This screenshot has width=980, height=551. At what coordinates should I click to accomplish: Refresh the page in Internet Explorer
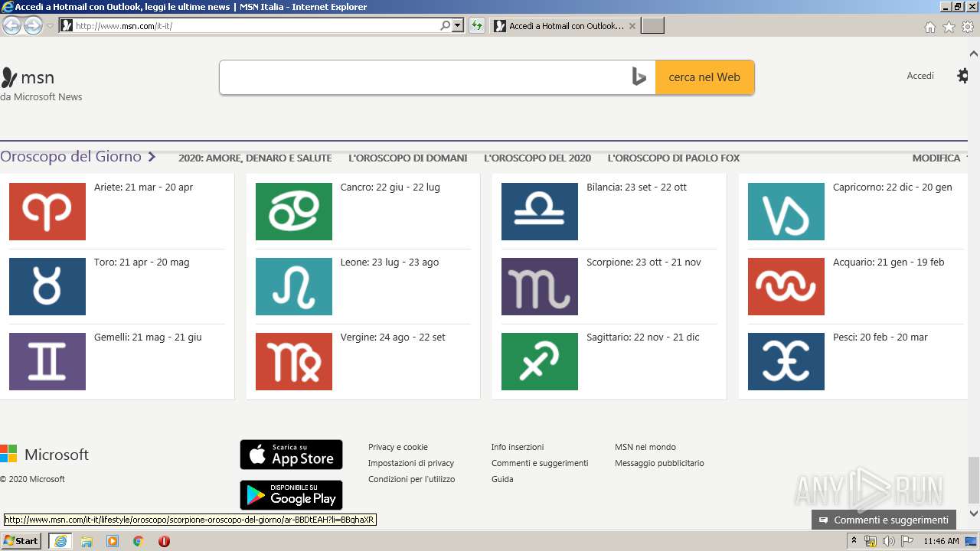point(477,26)
